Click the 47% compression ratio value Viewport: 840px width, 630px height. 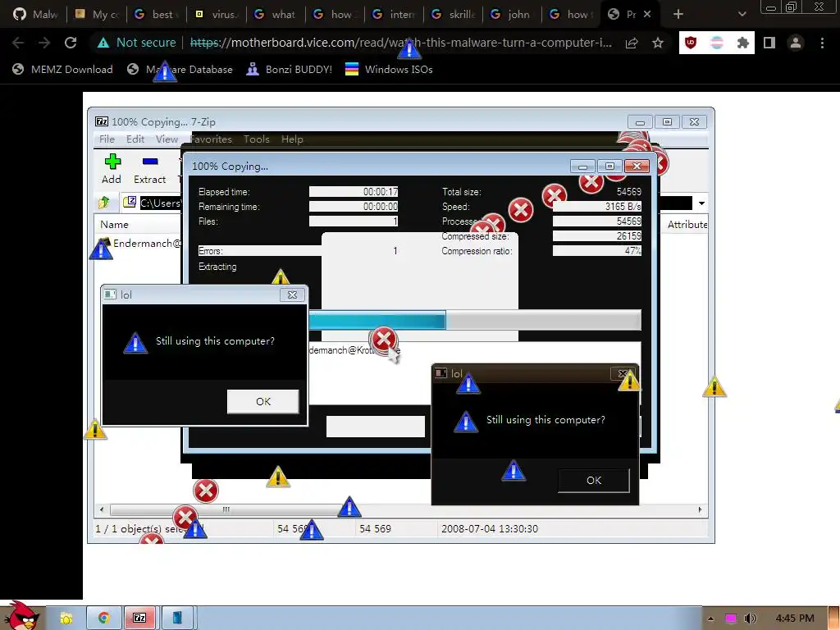click(x=597, y=251)
